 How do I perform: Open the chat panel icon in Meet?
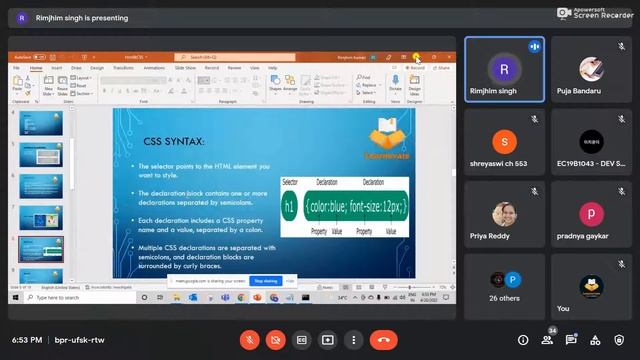pyautogui.click(x=571, y=340)
